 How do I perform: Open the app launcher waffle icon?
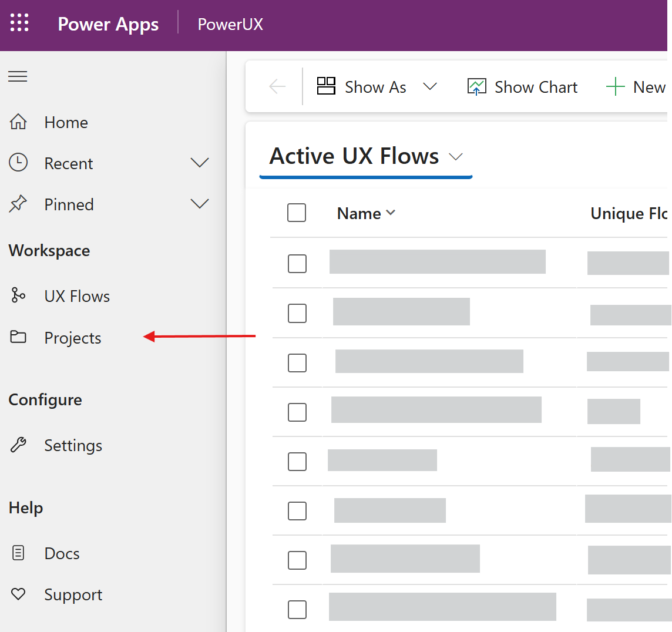coord(19,23)
